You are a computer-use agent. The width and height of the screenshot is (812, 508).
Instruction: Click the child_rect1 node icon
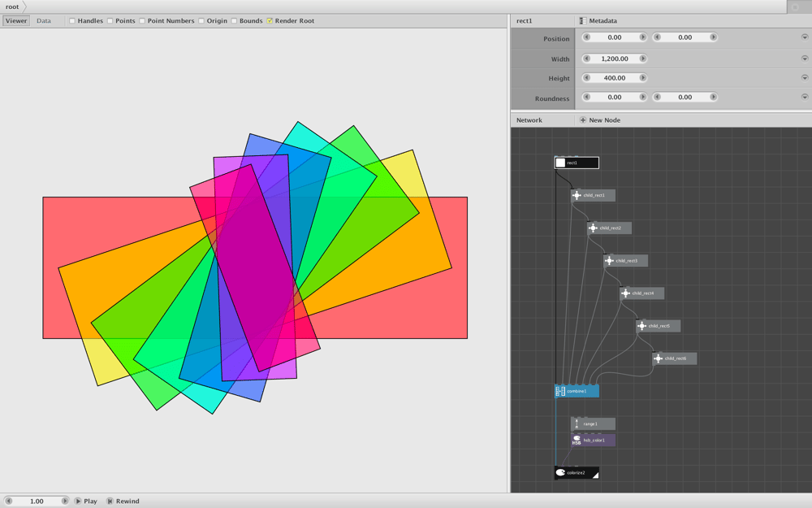577,195
